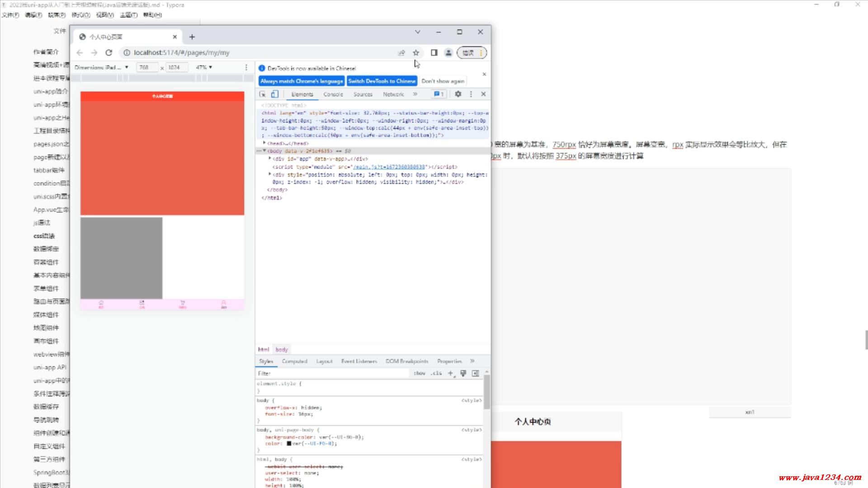Screen dimensions: 868x488
Task: Click the styles pane scrollbar
Action: click(487, 391)
